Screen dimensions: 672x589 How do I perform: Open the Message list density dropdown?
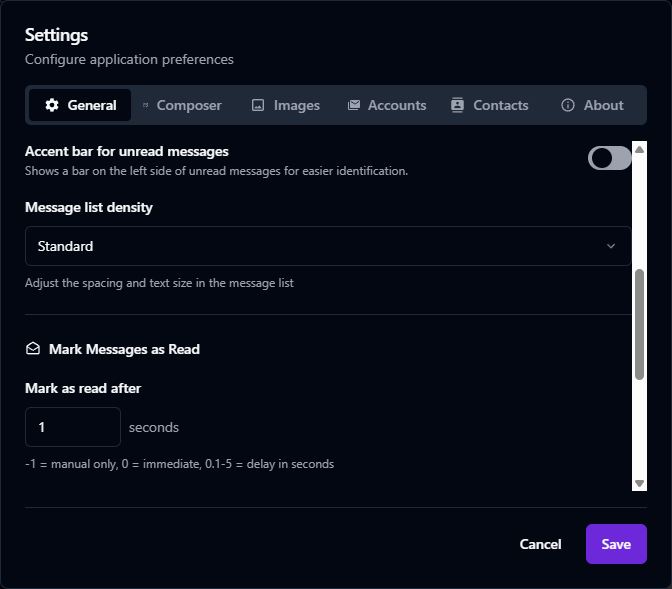point(328,246)
